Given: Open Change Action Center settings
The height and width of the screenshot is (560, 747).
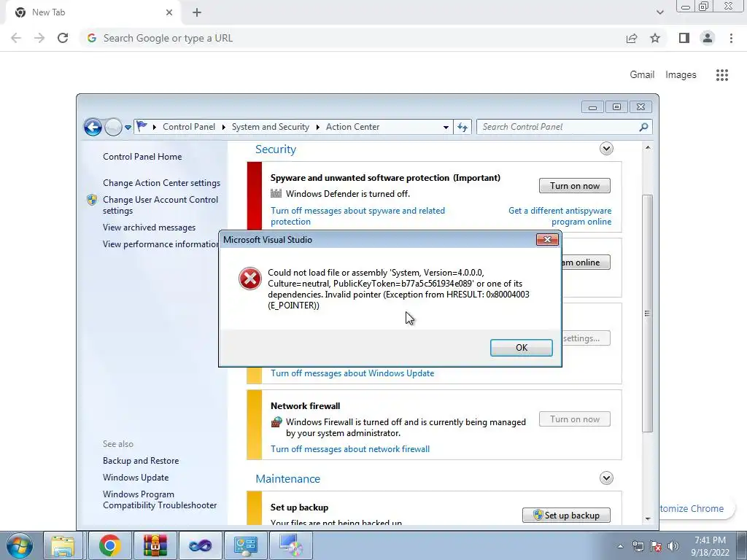Looking at the screenshot, I should [161, 183].
